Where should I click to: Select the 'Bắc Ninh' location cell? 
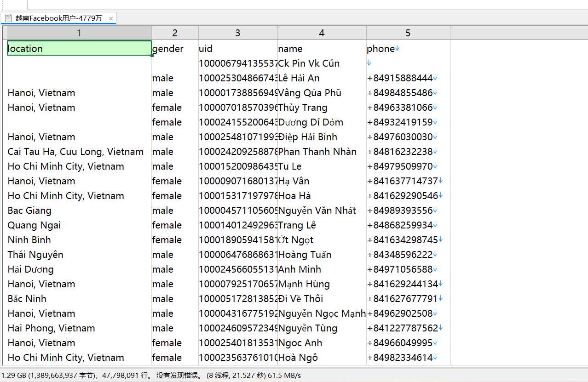coord(79,299)
